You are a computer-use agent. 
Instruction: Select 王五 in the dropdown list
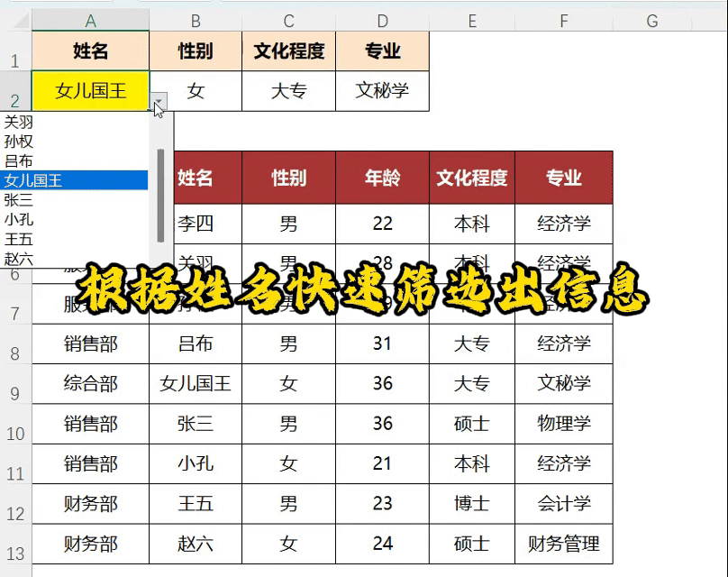[x=74, y=239]
